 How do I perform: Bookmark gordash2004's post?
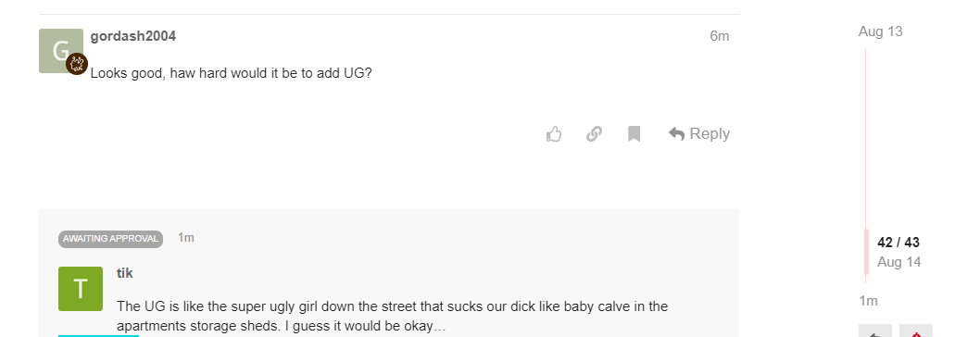pyautogui.click(x=634, y=134)
